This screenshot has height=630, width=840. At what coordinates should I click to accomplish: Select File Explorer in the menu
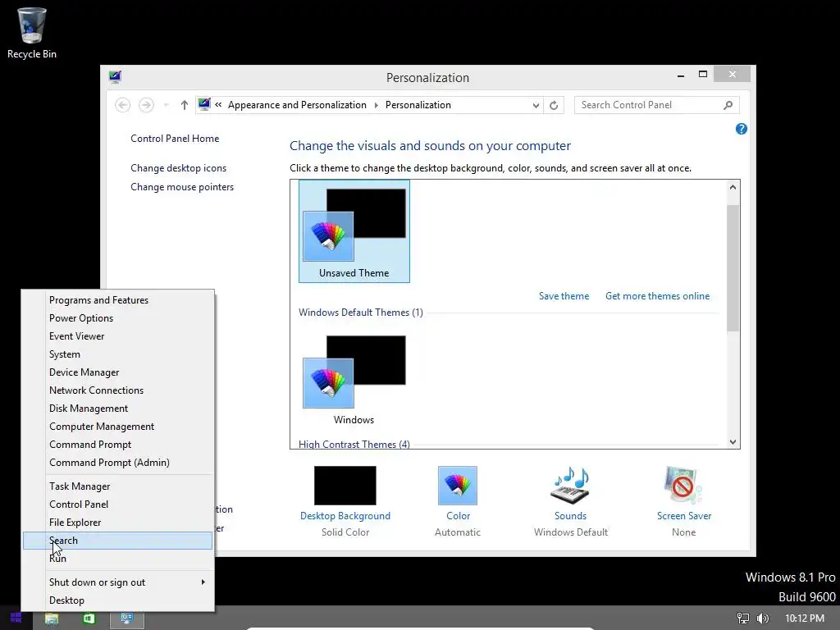(118, 523)
